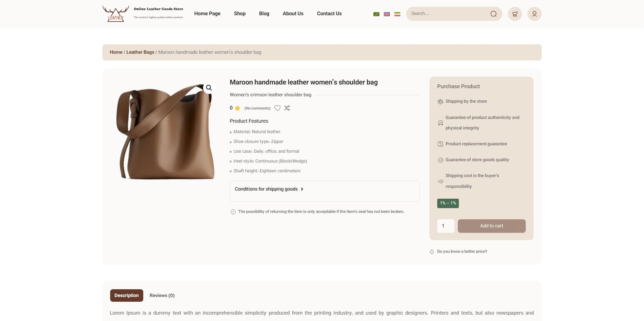Click the Leather store logo

click(x=116, y=14)
